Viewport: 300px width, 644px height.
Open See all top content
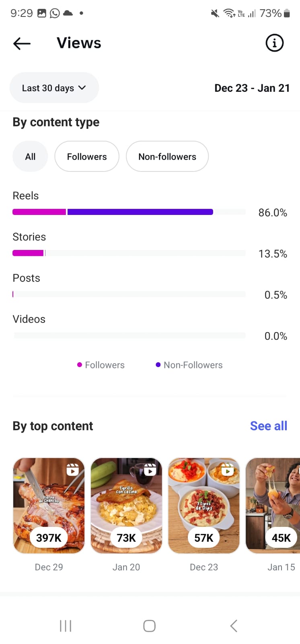268,426
